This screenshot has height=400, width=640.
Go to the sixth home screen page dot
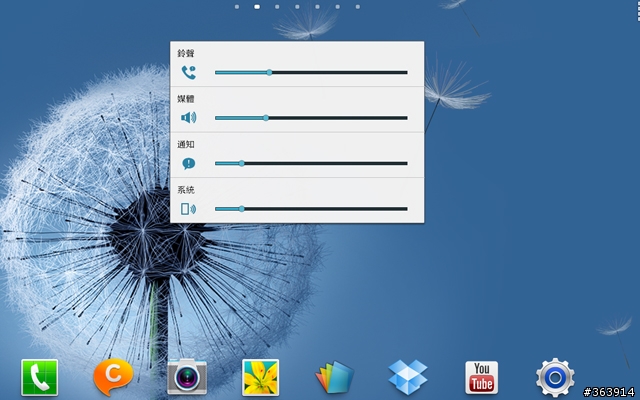[x=338, y=7]
